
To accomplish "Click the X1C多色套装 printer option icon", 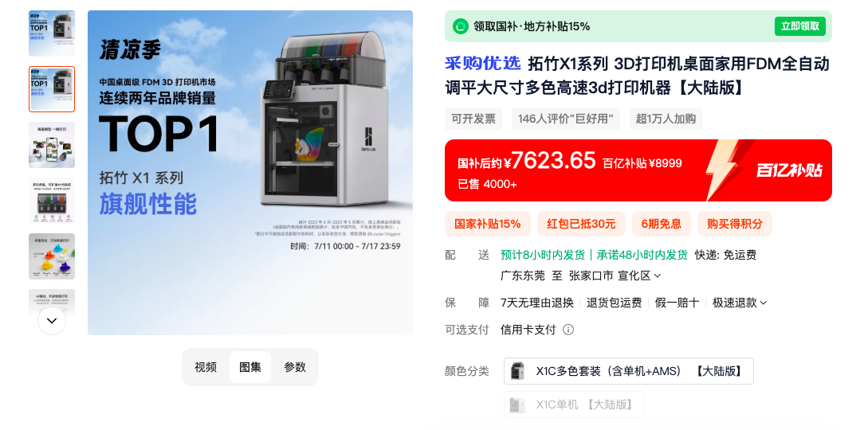I will [517, 371].
